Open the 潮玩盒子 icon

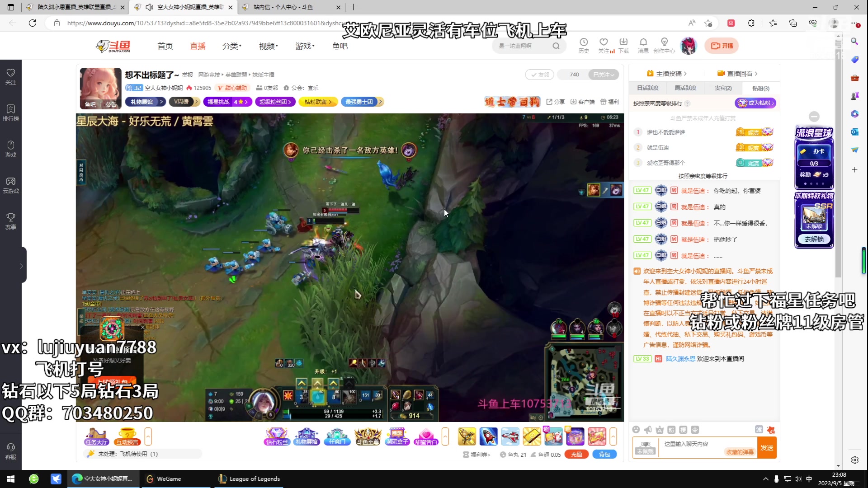397,436
